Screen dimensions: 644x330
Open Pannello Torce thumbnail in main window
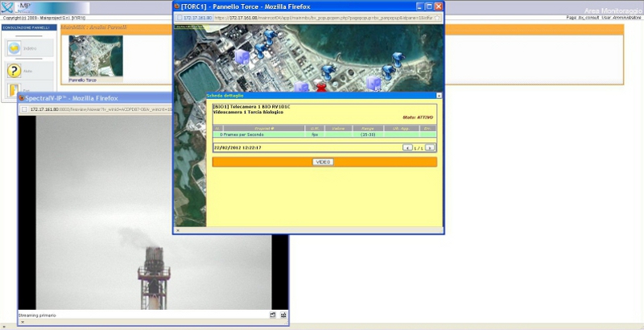[x=96, y=56]
